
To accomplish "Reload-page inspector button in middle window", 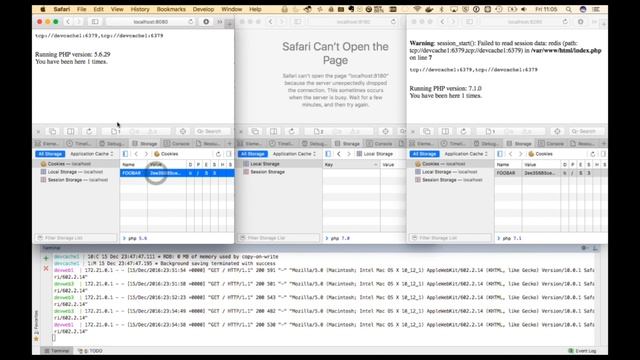I will click(x=291, y=131).
